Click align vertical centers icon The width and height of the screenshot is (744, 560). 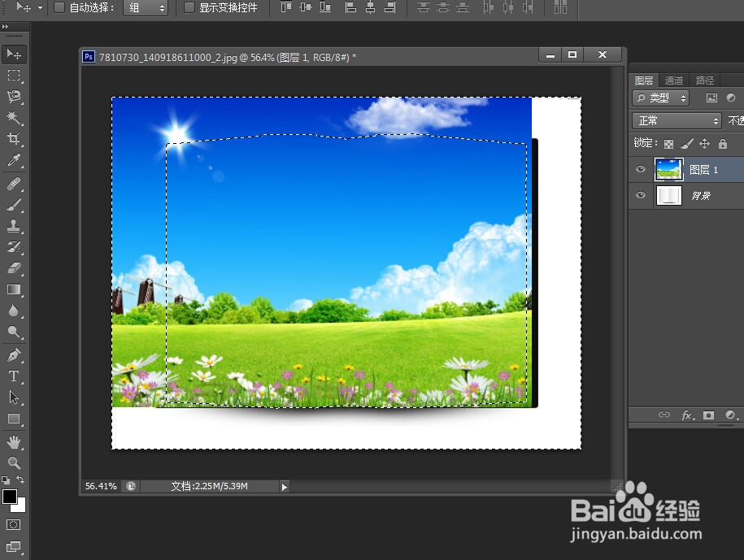(x=306, y=7)
